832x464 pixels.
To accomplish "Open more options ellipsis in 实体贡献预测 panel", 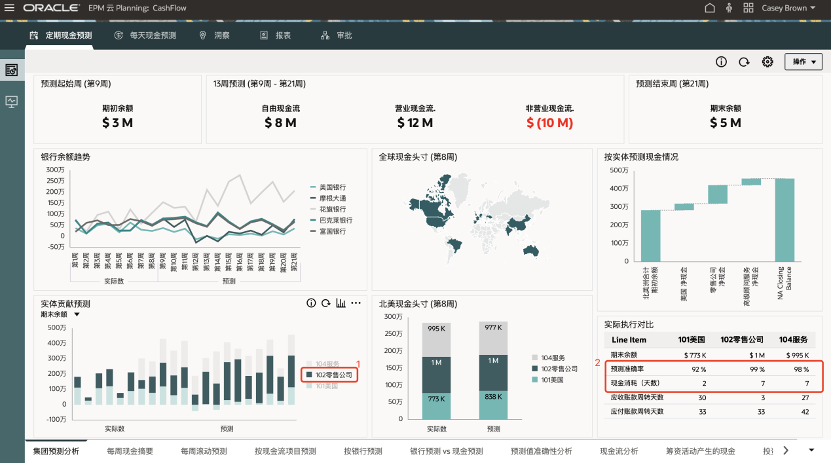I will (356, 303).
